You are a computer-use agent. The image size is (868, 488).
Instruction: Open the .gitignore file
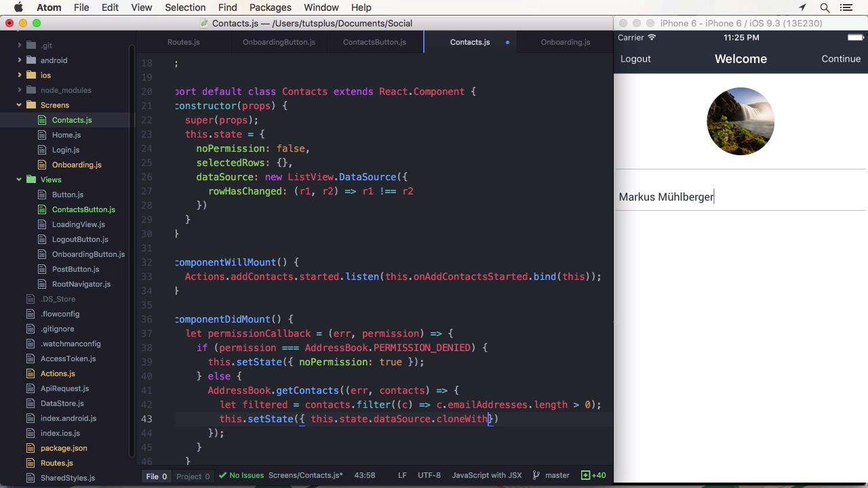[57, 329]
